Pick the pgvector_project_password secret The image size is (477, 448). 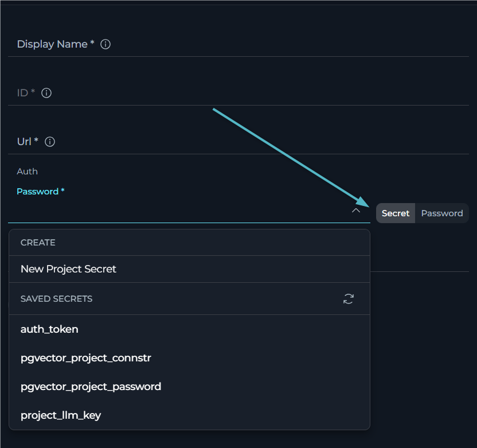click(x=190, y=387)
